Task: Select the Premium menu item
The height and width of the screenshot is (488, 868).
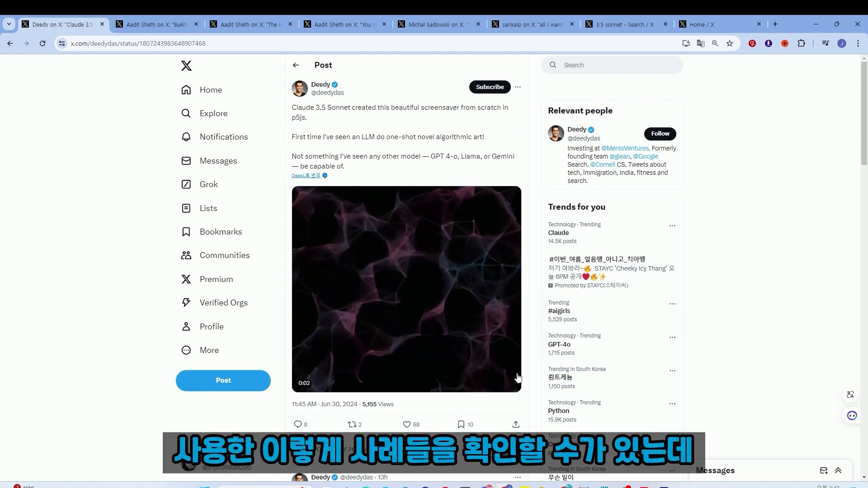Action: (x=216, y=279)
